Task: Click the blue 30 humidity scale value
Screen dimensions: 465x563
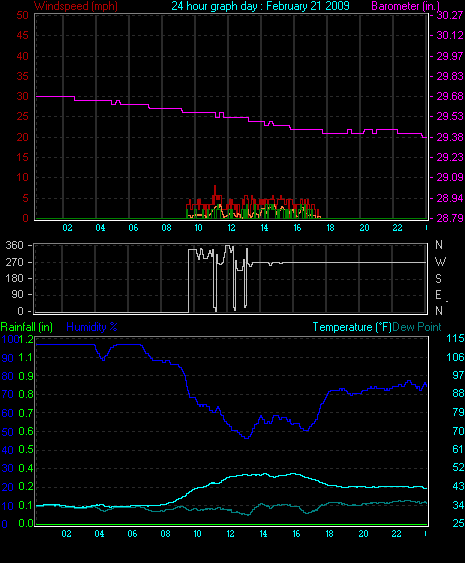Action: [7, 469]
